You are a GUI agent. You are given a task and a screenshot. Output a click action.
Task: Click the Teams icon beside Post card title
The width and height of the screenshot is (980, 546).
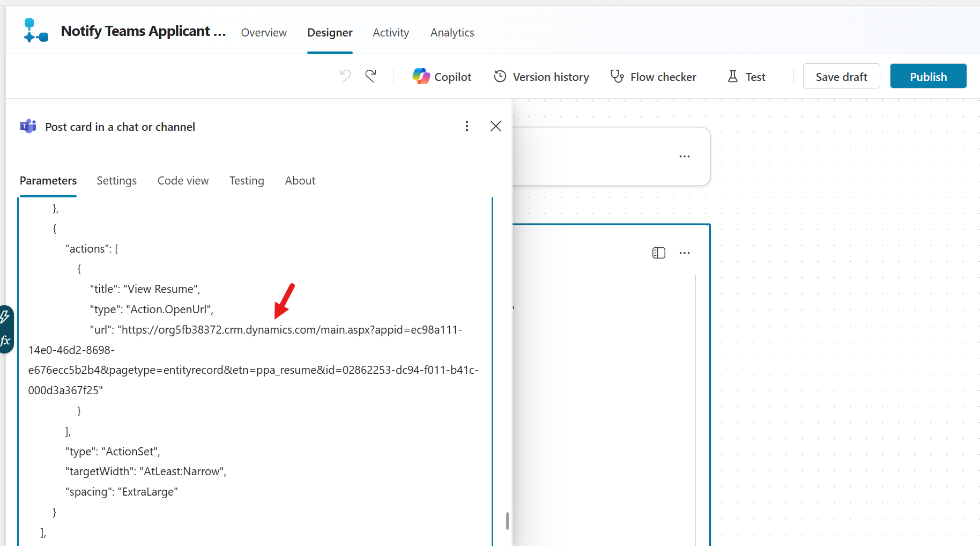click(27, 126)
